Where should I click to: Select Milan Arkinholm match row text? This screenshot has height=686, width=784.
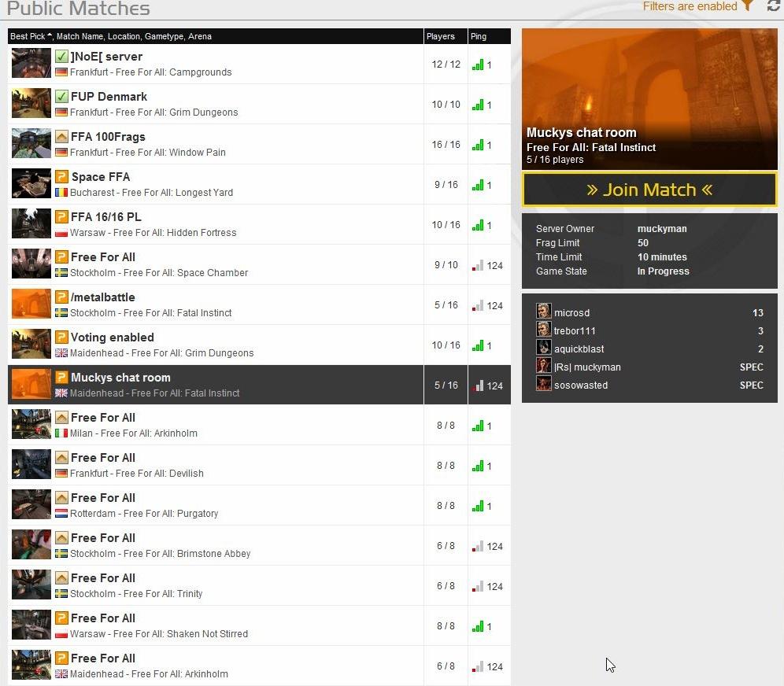click(x=134, y=433)
